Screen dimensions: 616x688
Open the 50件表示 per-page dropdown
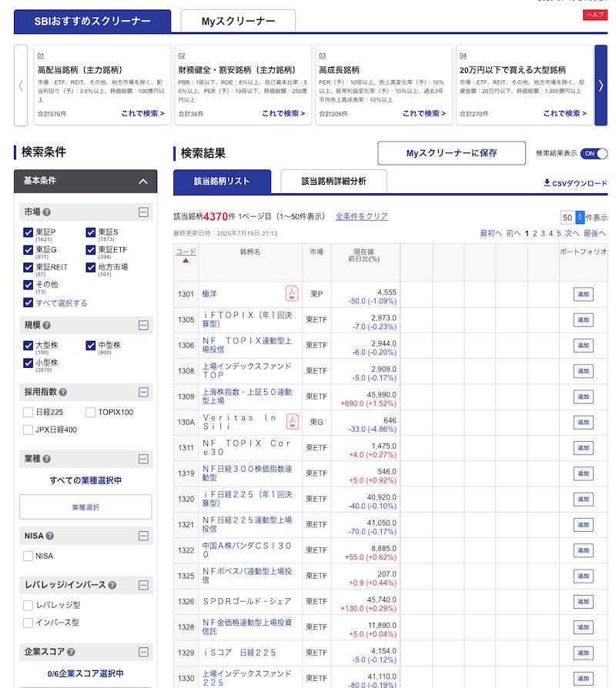click(580, 217)
